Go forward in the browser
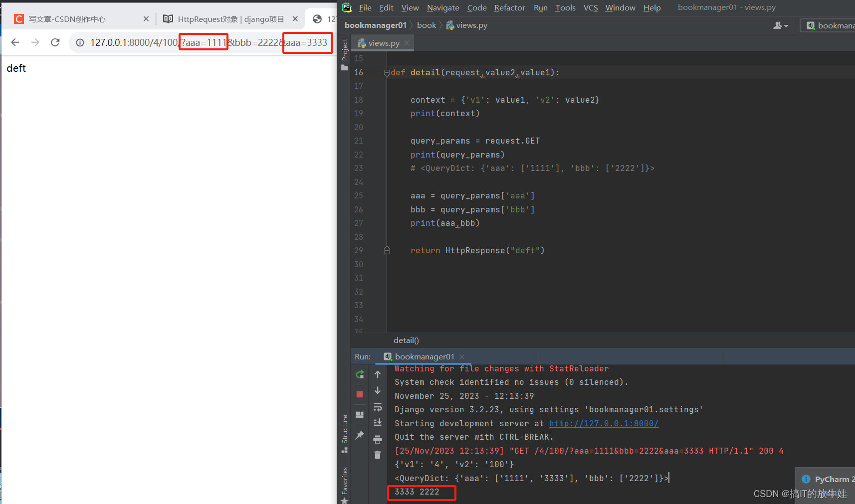 point(35,42)
